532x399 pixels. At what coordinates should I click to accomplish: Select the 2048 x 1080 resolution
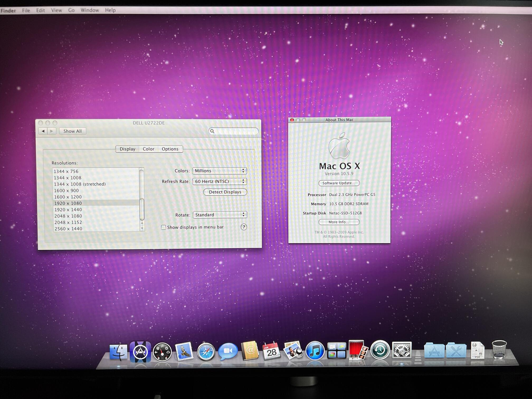coord(96,216)
